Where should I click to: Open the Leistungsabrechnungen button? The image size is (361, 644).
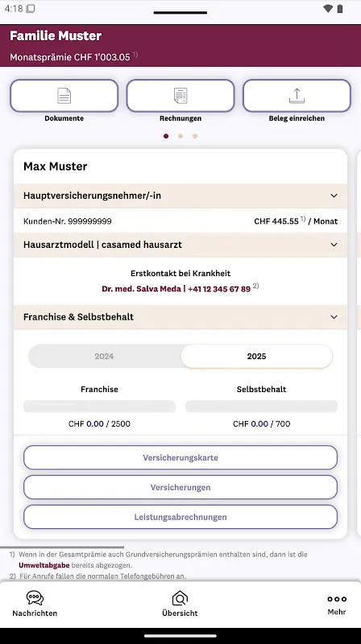(x=180, y=517)
